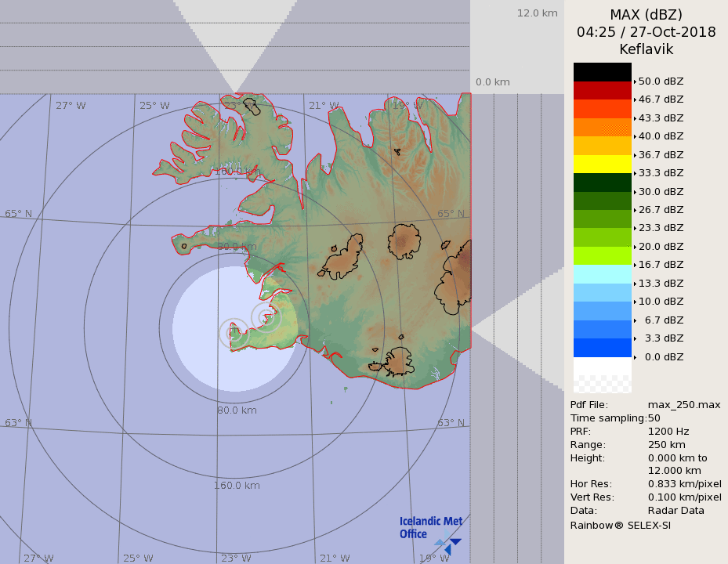Click the pale cyan 13.3 dBZ swatch

[602, 274]
